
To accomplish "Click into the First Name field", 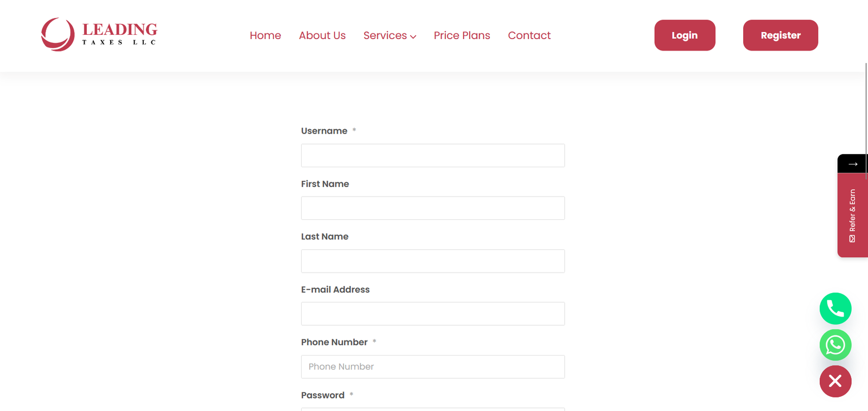I will [432, 208].
